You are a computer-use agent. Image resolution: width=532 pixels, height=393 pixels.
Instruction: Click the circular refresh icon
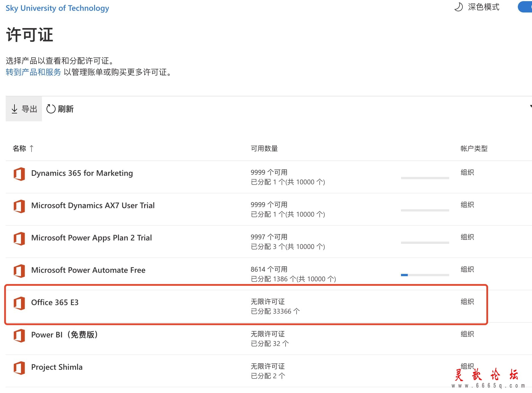coord(51,109)
